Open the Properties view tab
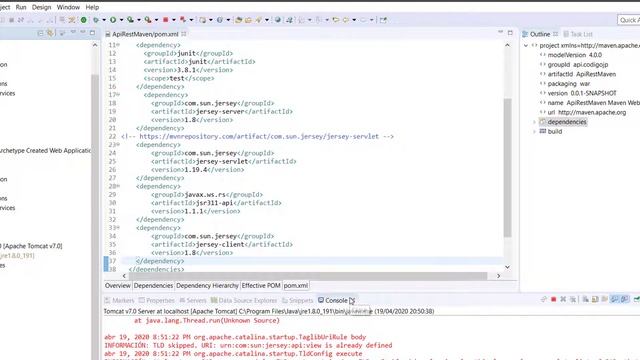 pyautogui.click(x=157, y=300)
